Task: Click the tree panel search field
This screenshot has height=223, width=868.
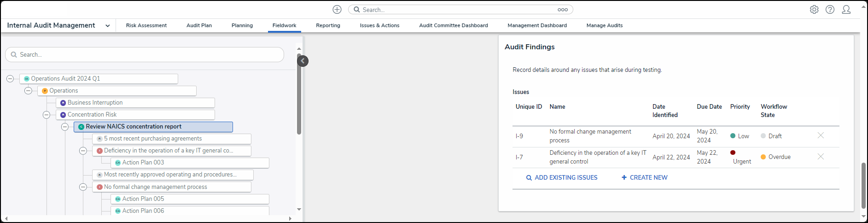Action: click(145, 54)
